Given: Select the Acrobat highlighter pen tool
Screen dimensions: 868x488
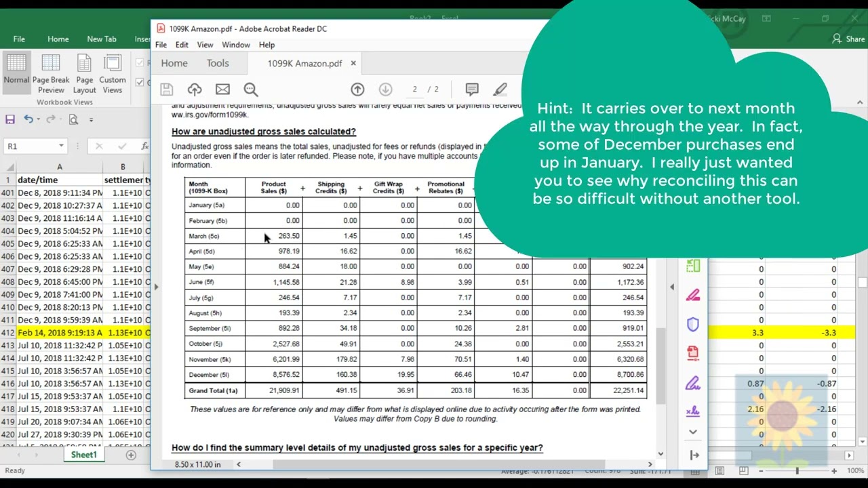Looking at the screenshot, I should coord(500,89).
